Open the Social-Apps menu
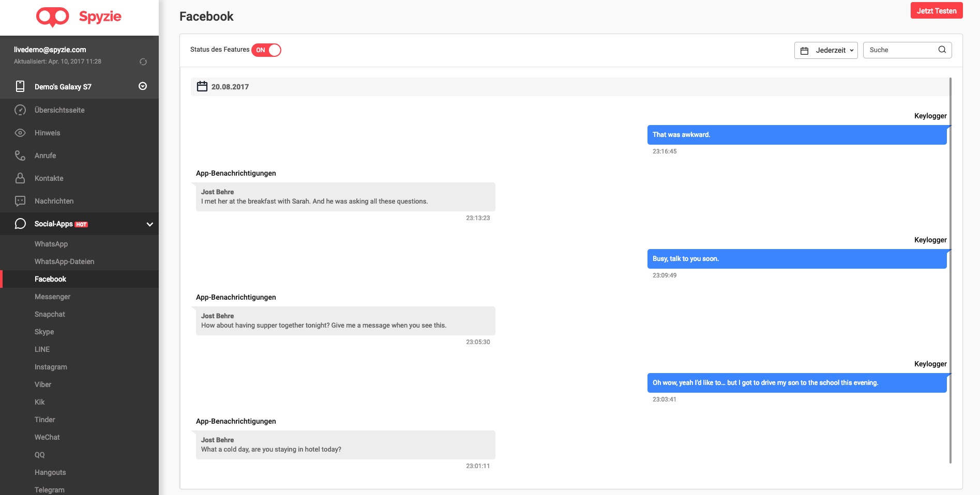 point(79,224)
